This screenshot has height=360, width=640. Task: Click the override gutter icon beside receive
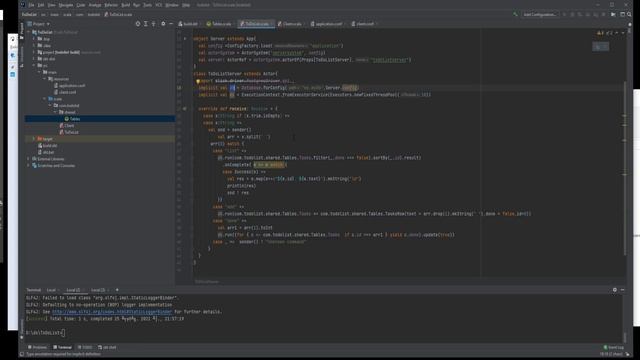point(185,109)
